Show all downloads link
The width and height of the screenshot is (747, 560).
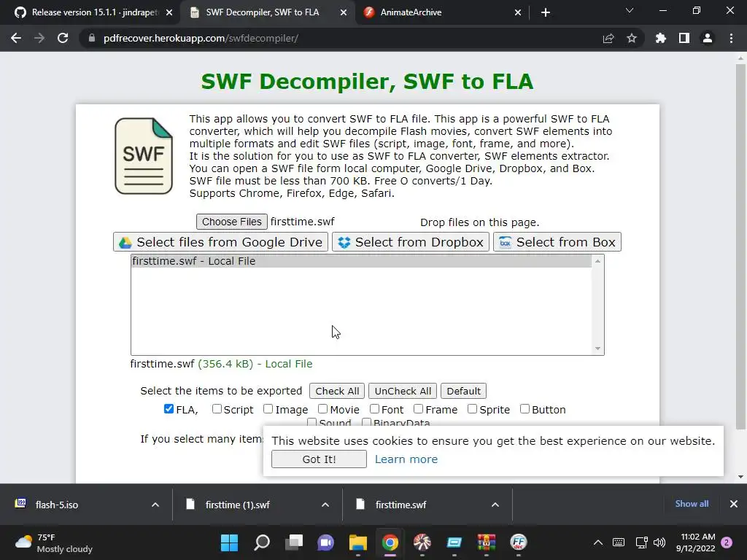(692, 504)
